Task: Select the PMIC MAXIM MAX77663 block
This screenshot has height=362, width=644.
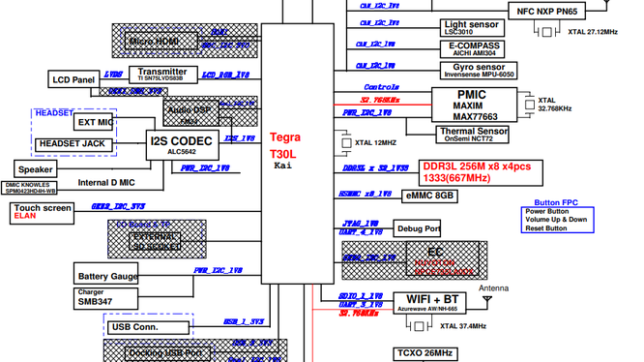Action: tap(474, 105)
